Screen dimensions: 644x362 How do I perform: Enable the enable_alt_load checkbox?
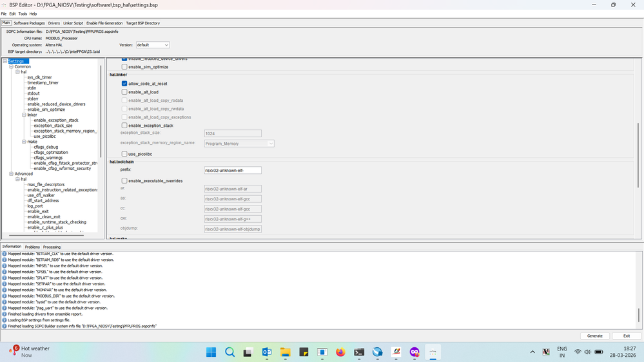pos(124,92)
